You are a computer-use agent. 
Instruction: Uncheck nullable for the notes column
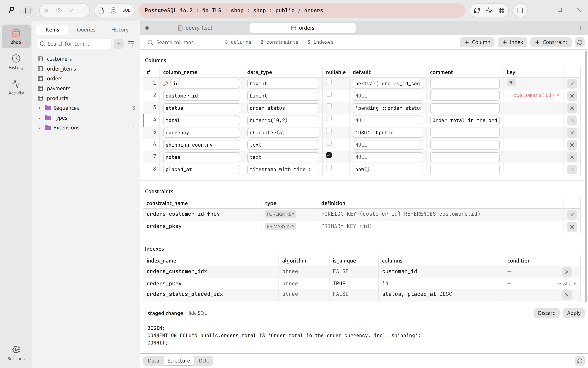pyautogui.click(x=329, y=155)
